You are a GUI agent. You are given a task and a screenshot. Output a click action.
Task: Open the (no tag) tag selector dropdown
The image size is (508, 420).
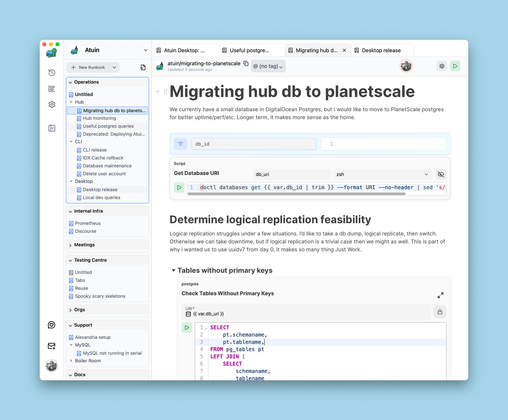(x=268, y=66)
